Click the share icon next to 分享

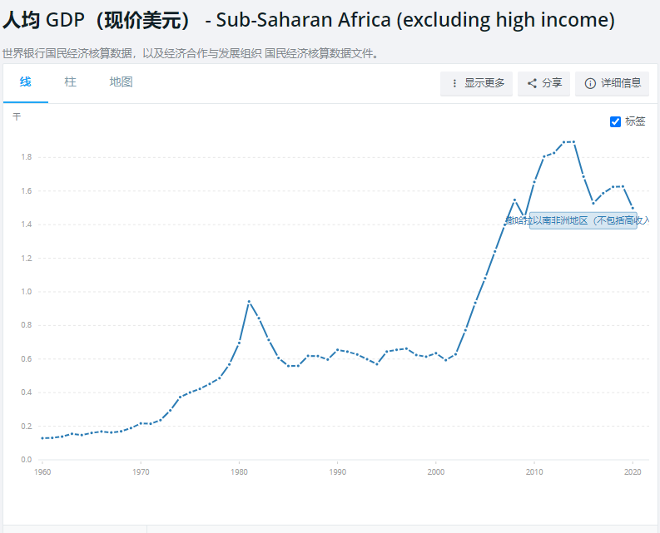[532, 83]
